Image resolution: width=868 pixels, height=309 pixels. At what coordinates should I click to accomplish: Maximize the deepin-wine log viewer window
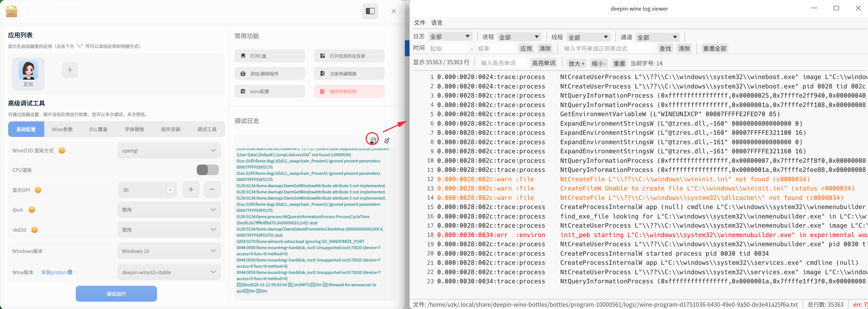[836, 8]
